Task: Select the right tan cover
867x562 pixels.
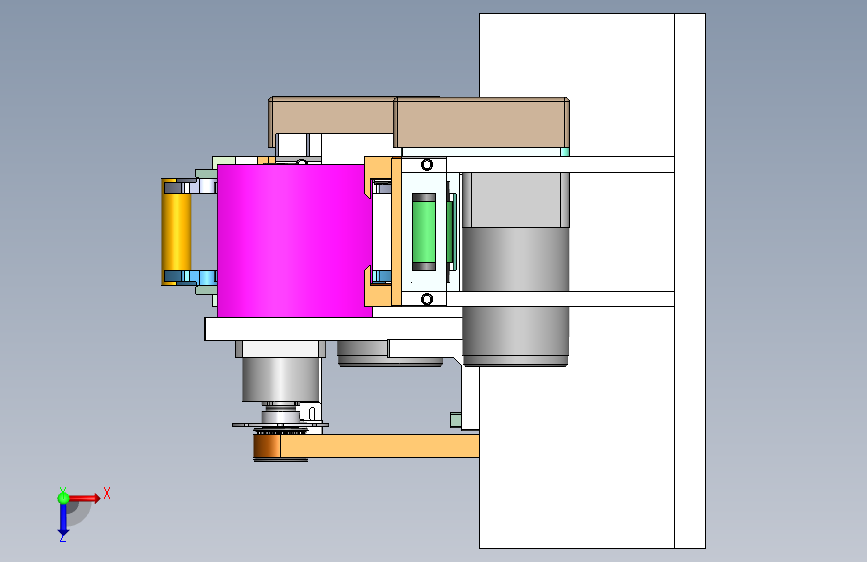Action: [482, 123]
